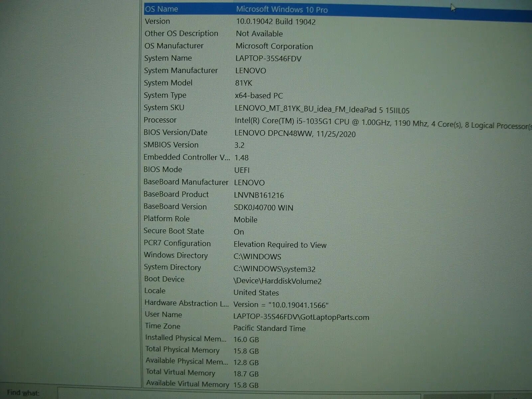Click the value C:\WINDOWS\system32
Screen dimensions: 532x399
[x=274, y=269]
